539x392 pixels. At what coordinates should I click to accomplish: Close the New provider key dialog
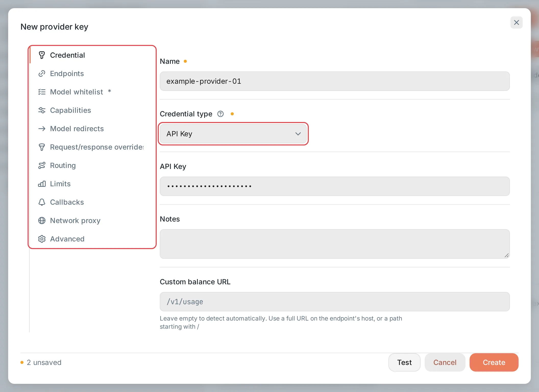click(517, 22)
